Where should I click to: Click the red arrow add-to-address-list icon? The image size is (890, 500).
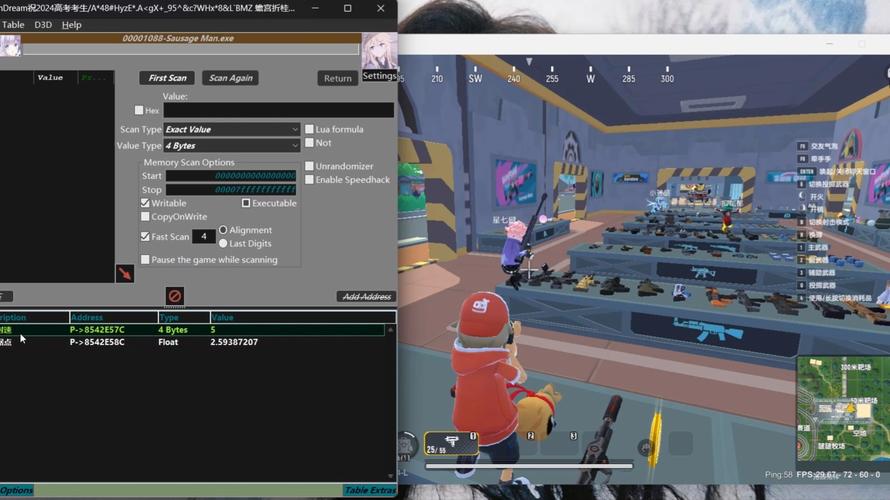click(x=125, y=274)
